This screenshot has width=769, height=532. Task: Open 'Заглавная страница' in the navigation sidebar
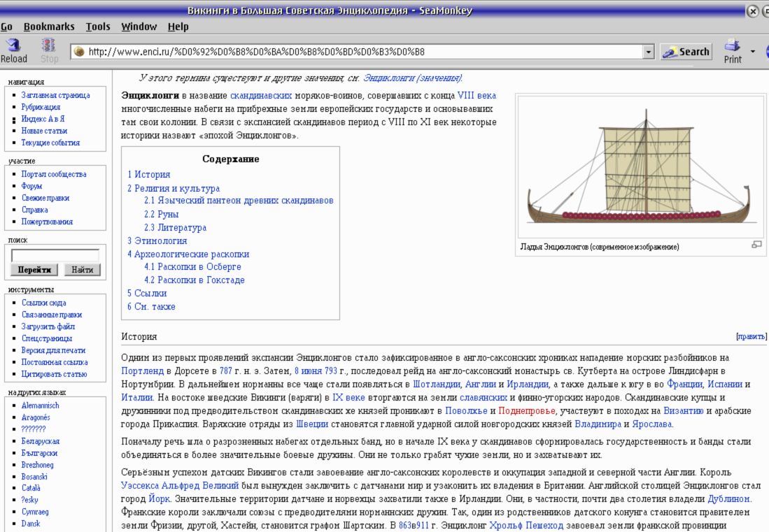pos(55,95)
